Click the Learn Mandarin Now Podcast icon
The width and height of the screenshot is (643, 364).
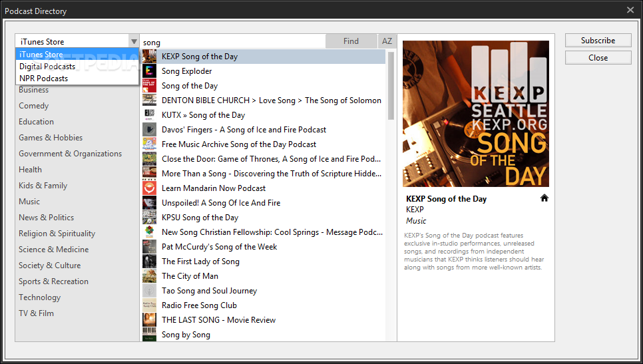click(149, 188)
